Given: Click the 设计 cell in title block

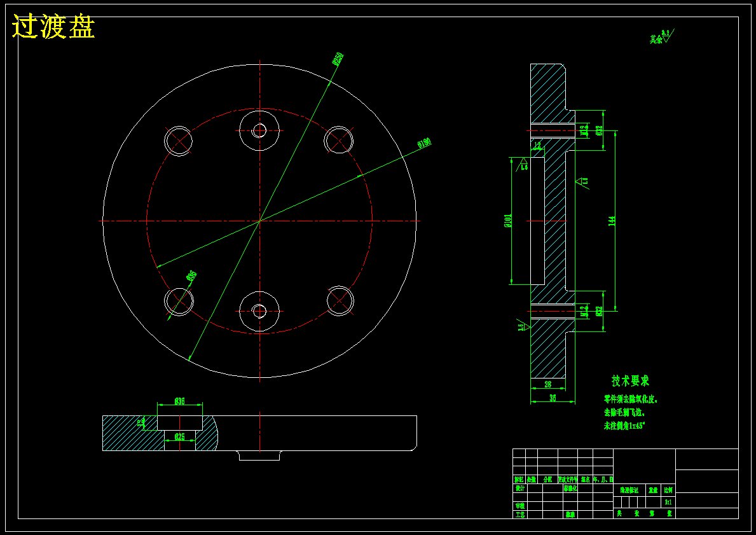Looking at the screenshot, I should point(519,488).
